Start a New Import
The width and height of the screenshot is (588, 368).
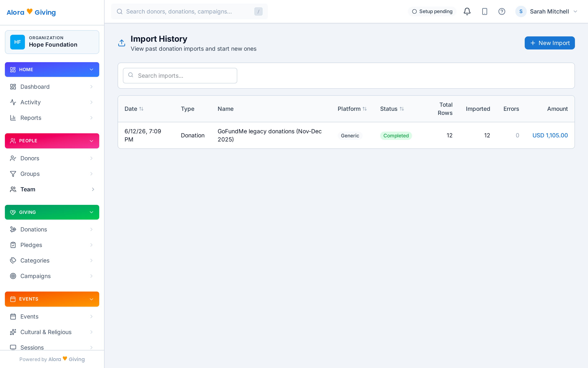[x=550, y=43]
